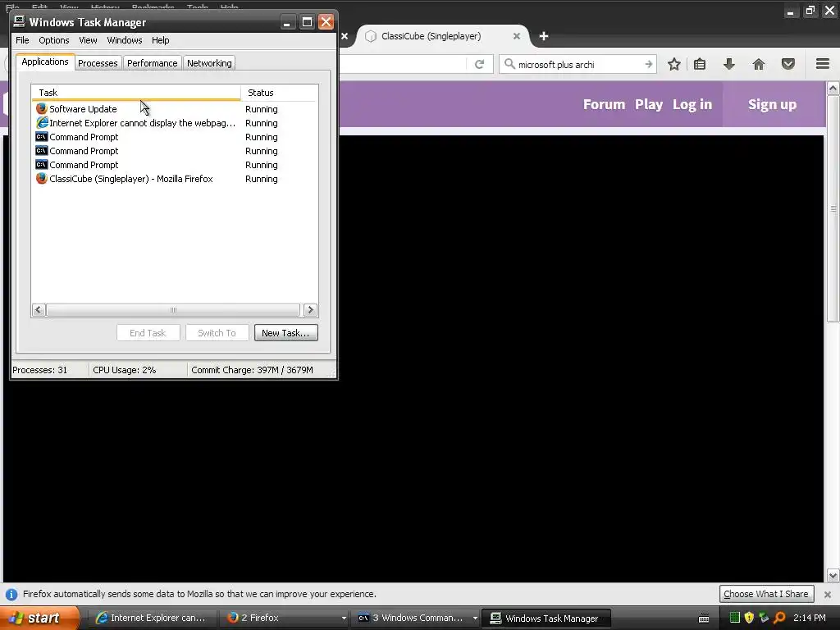This screenshot has width=840, height=630.
Task: Open the Firefox hamburger menu
Action: tap(823, 64)
